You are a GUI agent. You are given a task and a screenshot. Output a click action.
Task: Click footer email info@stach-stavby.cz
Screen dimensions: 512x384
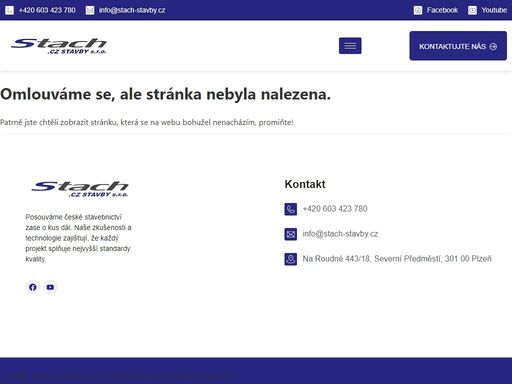(340, 234)
